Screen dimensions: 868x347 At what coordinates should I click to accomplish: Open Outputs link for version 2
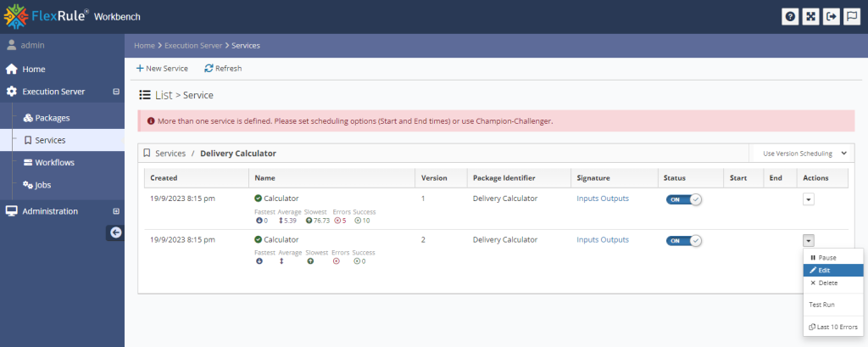(x=615, y=240)
